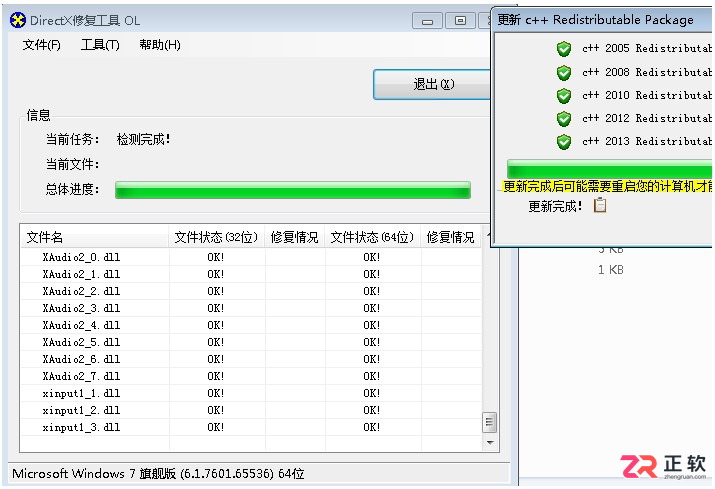Viewport: 715px width, 489px height.
Task: Select the xinput1_1.dll row
Action: tap(251, 393)
